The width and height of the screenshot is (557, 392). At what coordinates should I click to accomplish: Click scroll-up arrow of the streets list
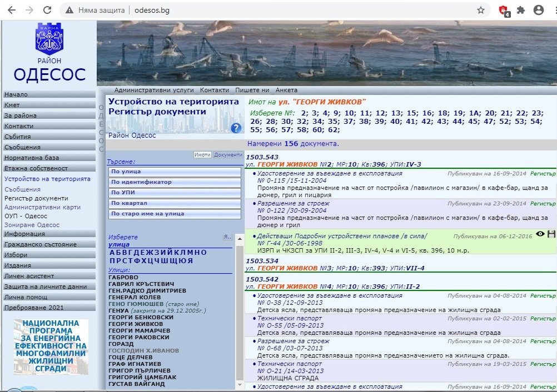240,239
